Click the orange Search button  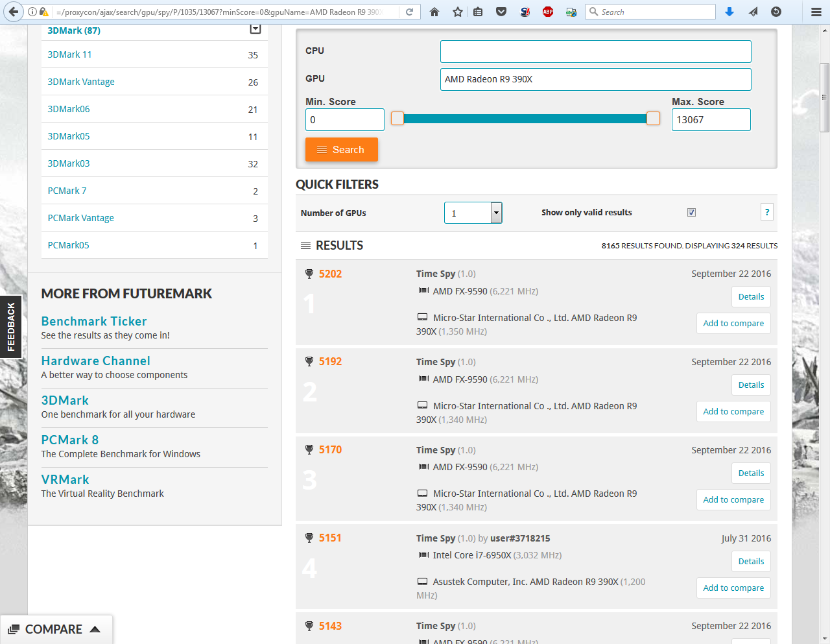point(342,150)
